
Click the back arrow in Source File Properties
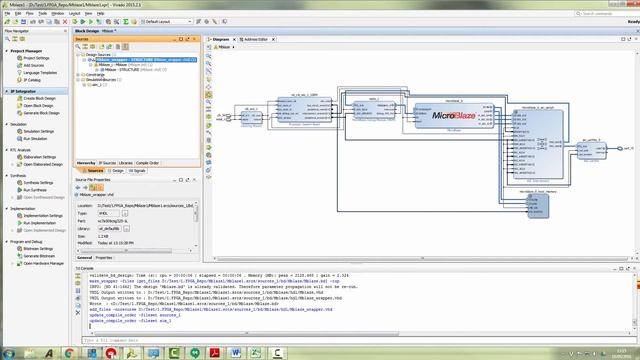pyautogui.click(x=78, y=187)
